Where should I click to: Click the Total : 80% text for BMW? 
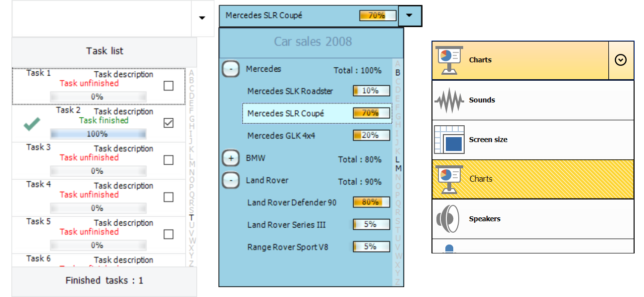pos(360,159)
